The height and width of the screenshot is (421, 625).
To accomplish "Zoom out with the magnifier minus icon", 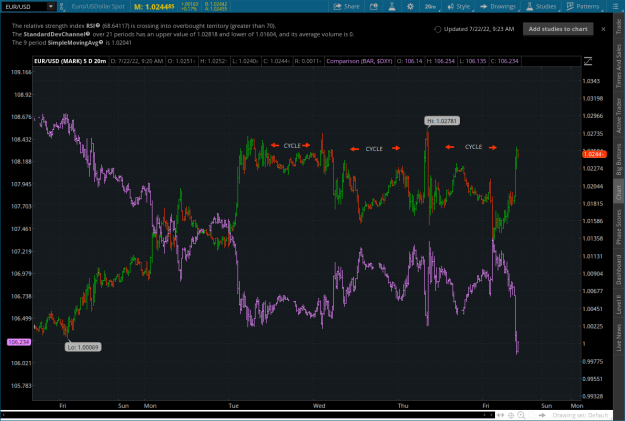I will 531,415.
